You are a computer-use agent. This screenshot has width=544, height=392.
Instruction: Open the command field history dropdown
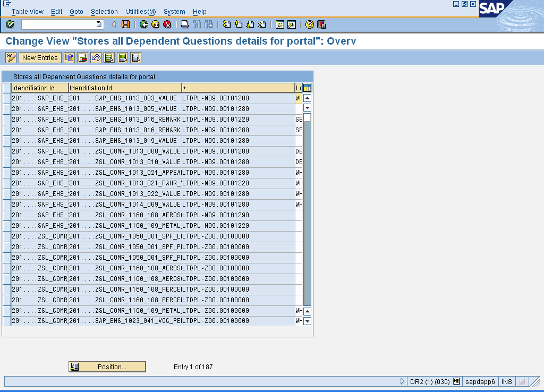pos(99,24)
